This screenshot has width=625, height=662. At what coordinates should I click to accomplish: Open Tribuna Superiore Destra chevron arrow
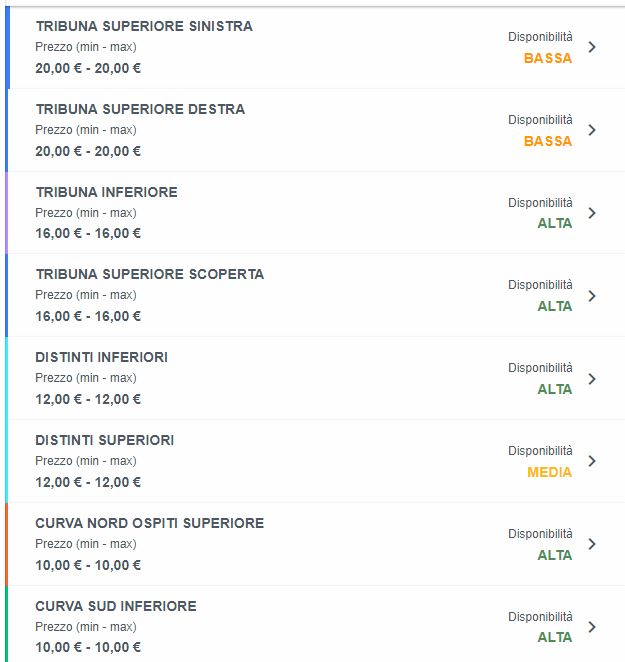(592, 130)
